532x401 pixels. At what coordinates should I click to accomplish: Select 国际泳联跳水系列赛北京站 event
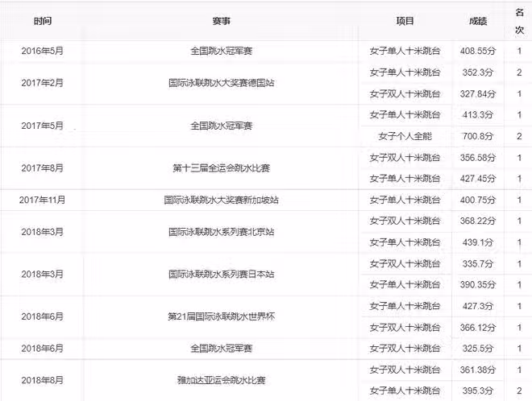click(222, 232)
